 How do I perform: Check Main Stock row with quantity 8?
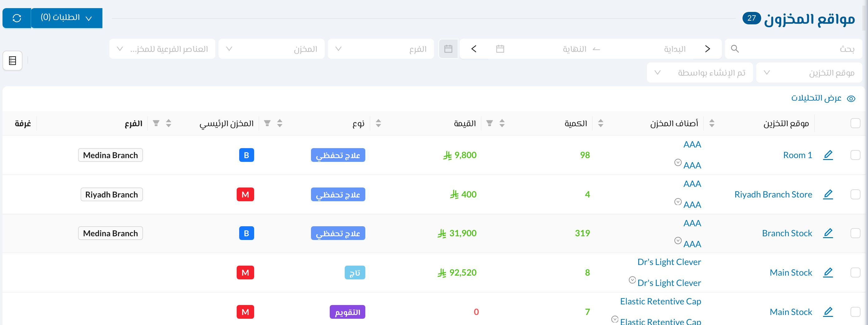[x=855, y=272]
